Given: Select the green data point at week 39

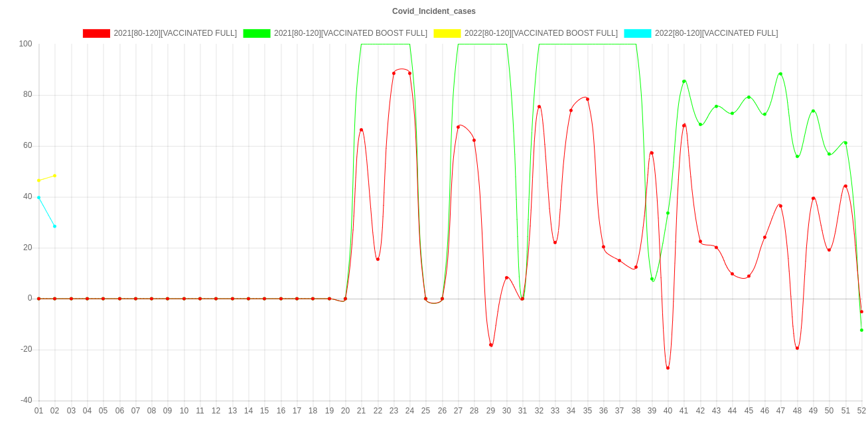Looking at the screenshot, I should 652,279.
